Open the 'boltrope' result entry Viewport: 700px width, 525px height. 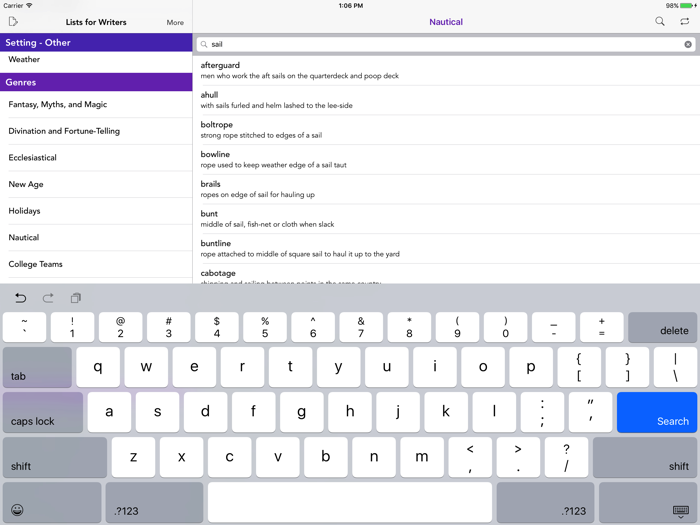(x=446, y=130)
